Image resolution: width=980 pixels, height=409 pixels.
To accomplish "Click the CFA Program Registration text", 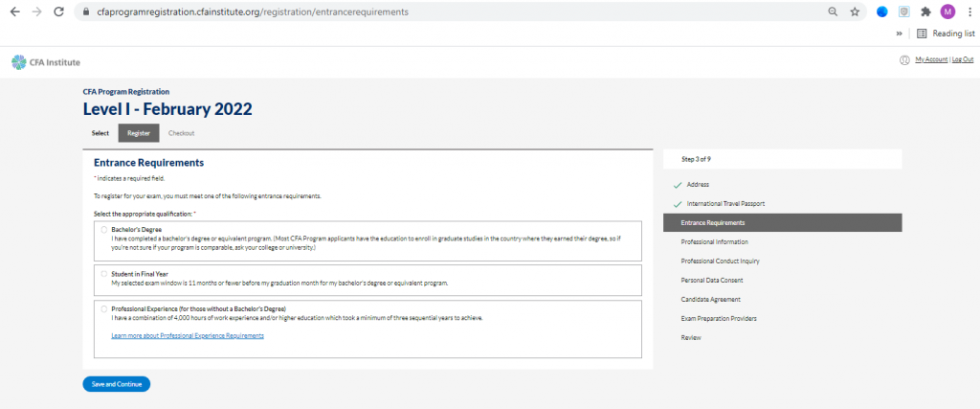I will pos(125,91).
